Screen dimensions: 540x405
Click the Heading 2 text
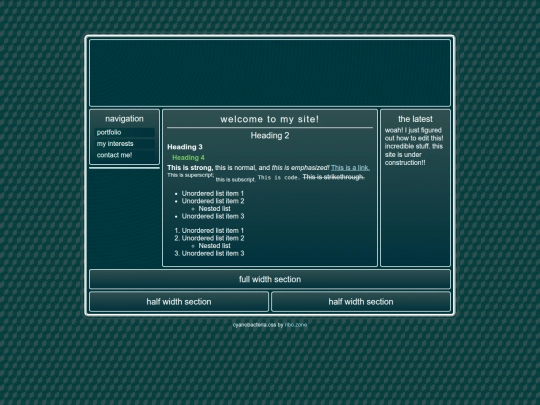tap(270, 136)
